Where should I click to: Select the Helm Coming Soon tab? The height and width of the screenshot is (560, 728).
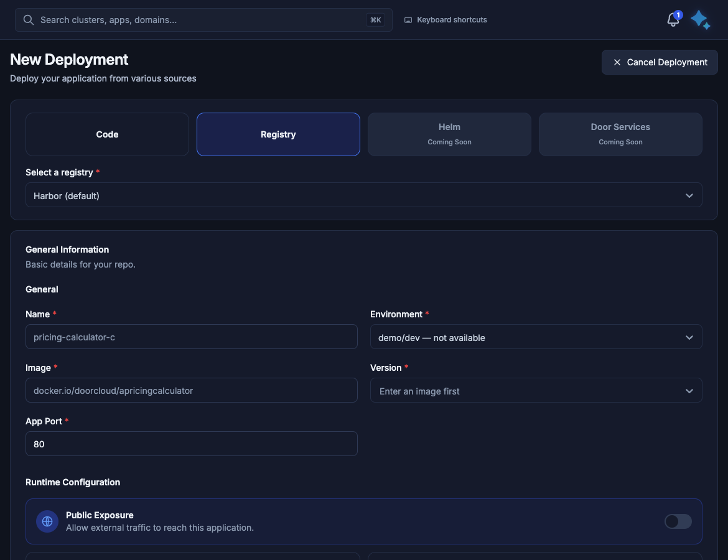coord(449,134)
